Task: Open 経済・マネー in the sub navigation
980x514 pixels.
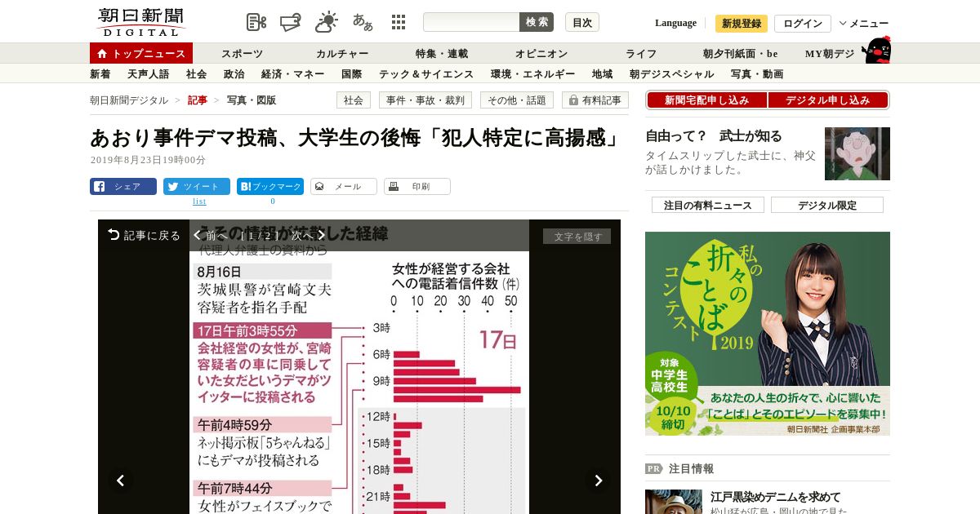Action: [293, 73]
